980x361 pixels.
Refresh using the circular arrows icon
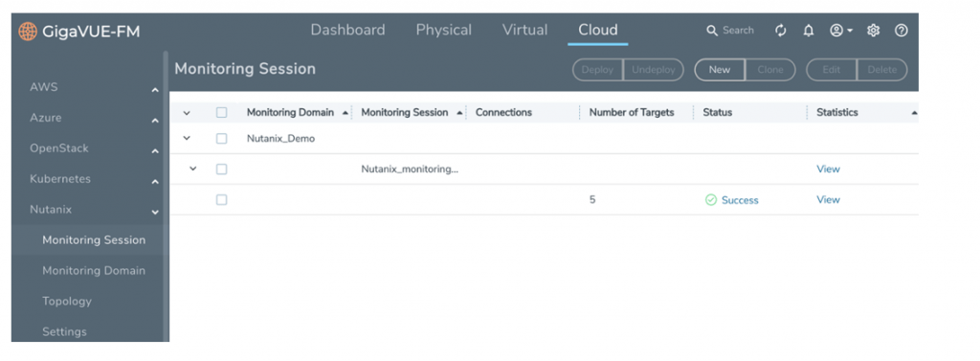pos(781,31)
